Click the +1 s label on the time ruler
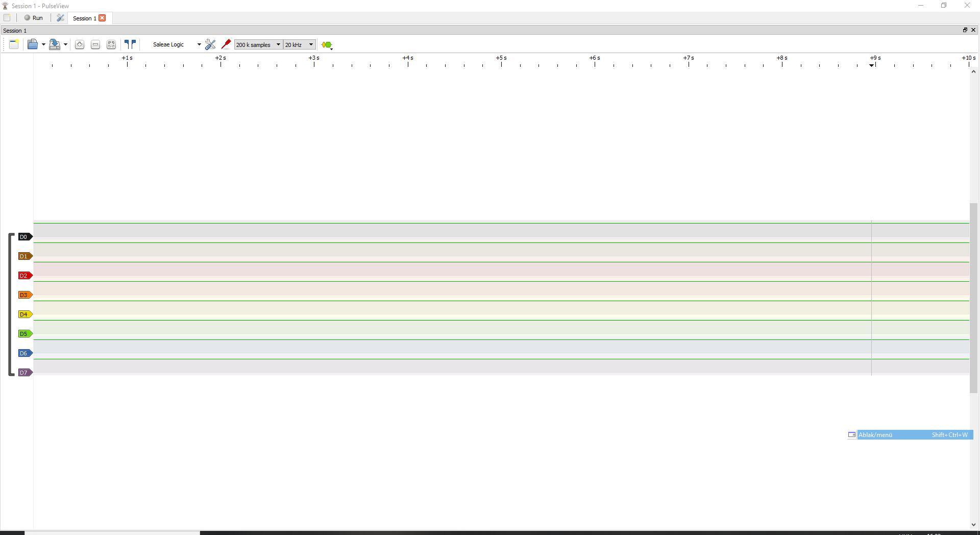 coord(127,58)
